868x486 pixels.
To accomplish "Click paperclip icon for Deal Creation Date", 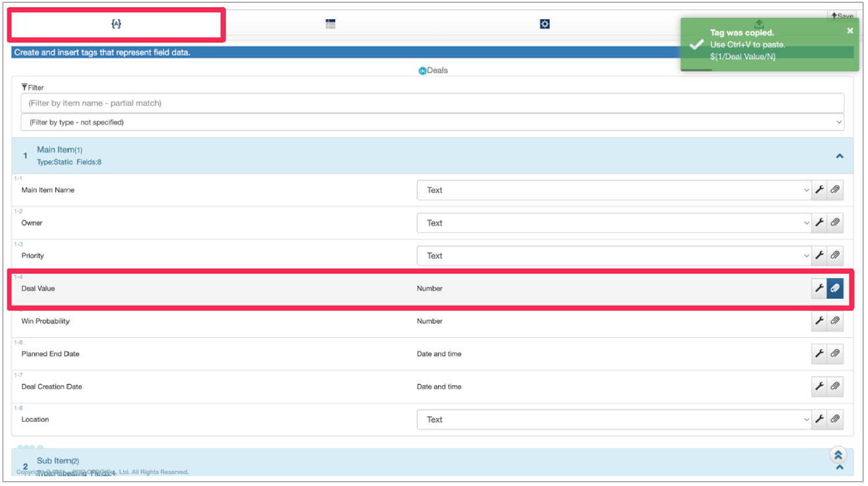I will tap(835, 387).
